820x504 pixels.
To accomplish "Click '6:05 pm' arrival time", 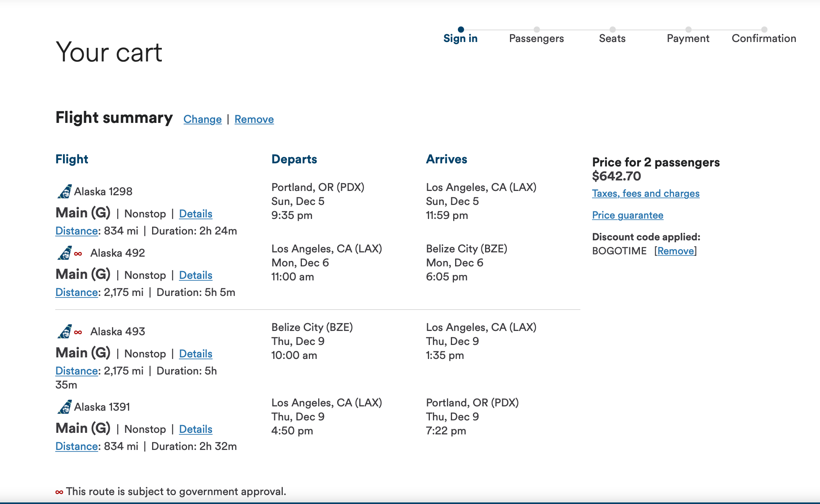I will pyautogui.click(x=447, y=276).
